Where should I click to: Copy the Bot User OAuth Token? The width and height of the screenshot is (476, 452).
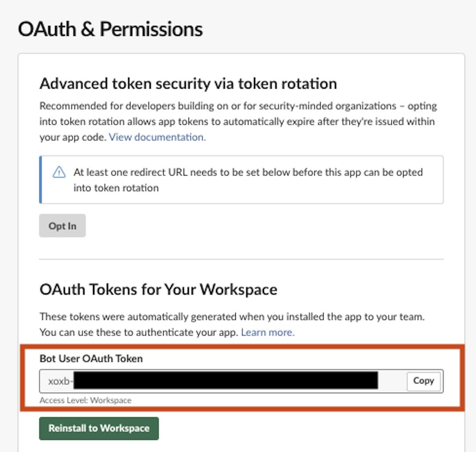(x=423, y=381)
